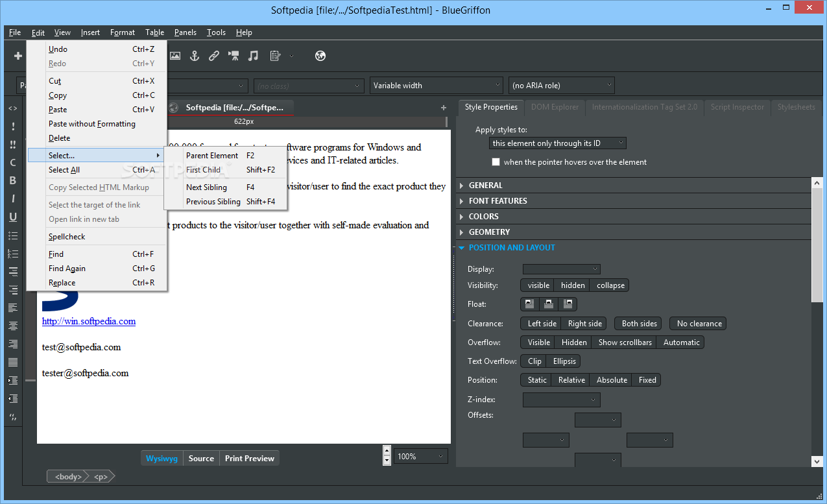Screen dimensions: 827x504
Task: Switch to the DOM Explorer tab
Action: [x=555, y=107]
